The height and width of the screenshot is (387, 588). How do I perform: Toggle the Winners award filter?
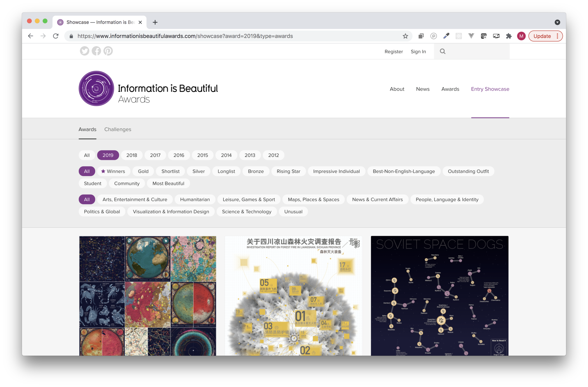point(113,171)
